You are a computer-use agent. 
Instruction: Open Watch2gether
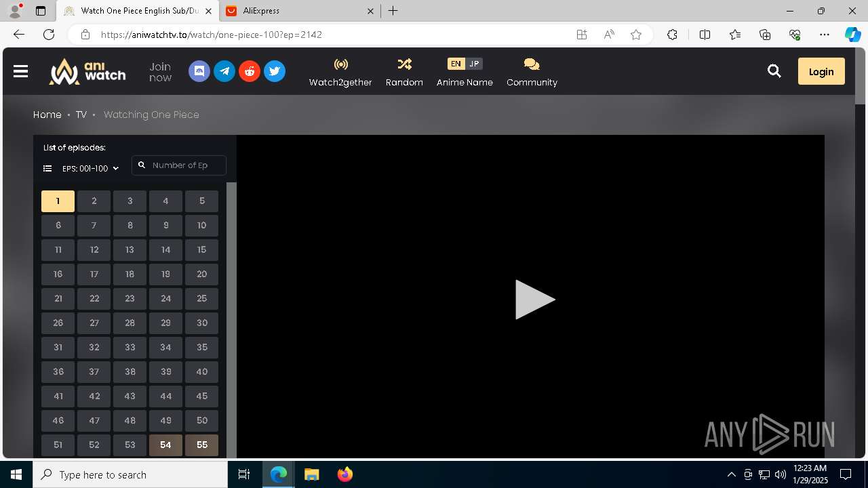coord(340,72)
